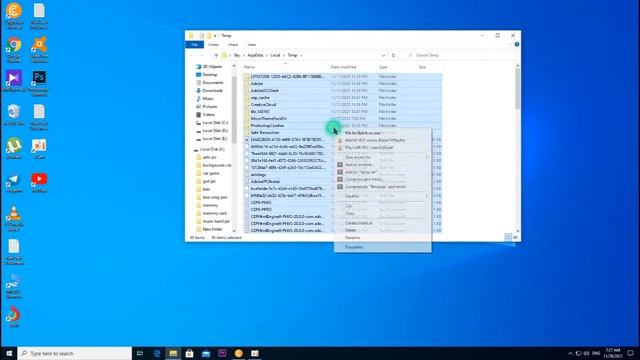The image size is (640, 360).
Task: Click the Local breadcrumb in address bar
Action: pyautogui.click(x=276, y=55)
